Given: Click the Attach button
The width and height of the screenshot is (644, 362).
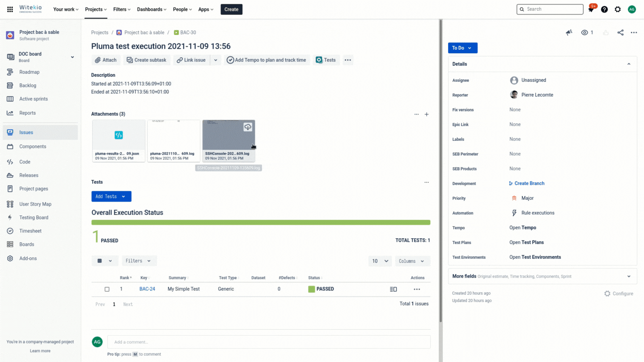Looking at the screenshot, I should pos(106,60).
